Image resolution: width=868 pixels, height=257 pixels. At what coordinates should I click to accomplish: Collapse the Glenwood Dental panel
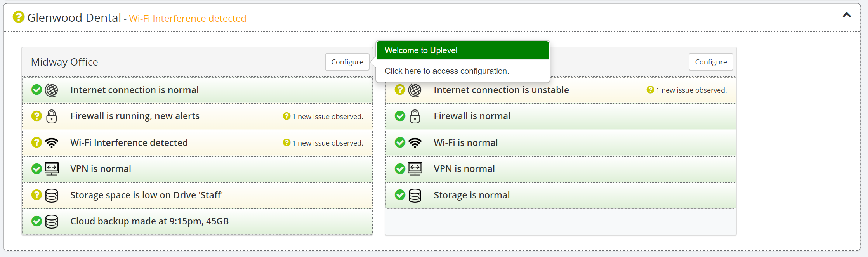(x=847, y=15)
